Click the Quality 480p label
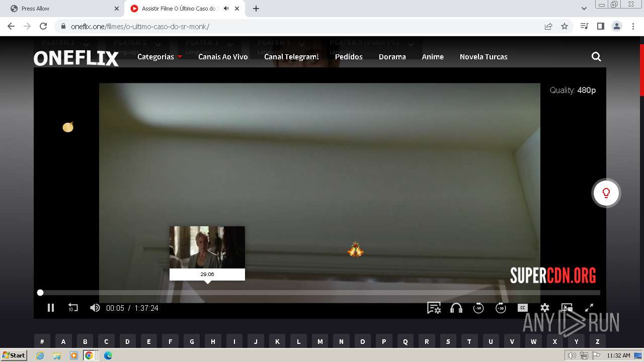Image resolution: width=644 pixels, height=362 pixels. pyautogui.click(x=573, y=90)
